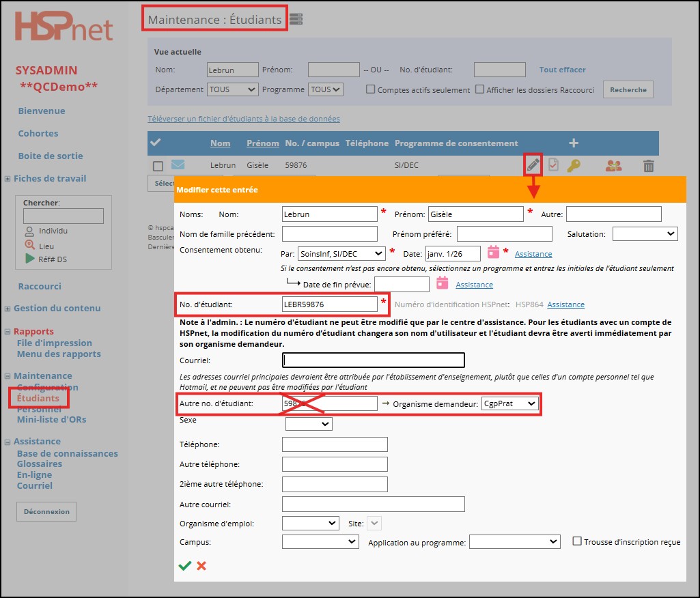Open calendar picker next to consent Date

coord(493,253)
